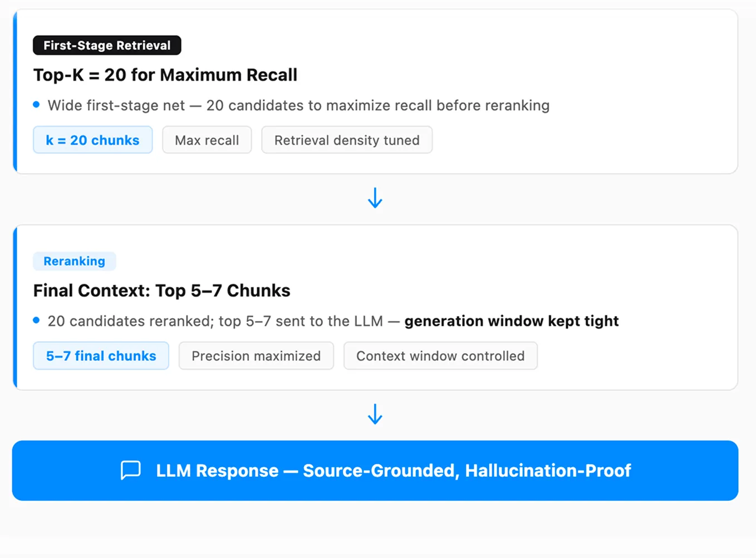Click the 'Final Context: Top 5–7 Chunks' heading
Viewport: 756px width, 558px height.
pyautogui.click(x=161, y=290)
